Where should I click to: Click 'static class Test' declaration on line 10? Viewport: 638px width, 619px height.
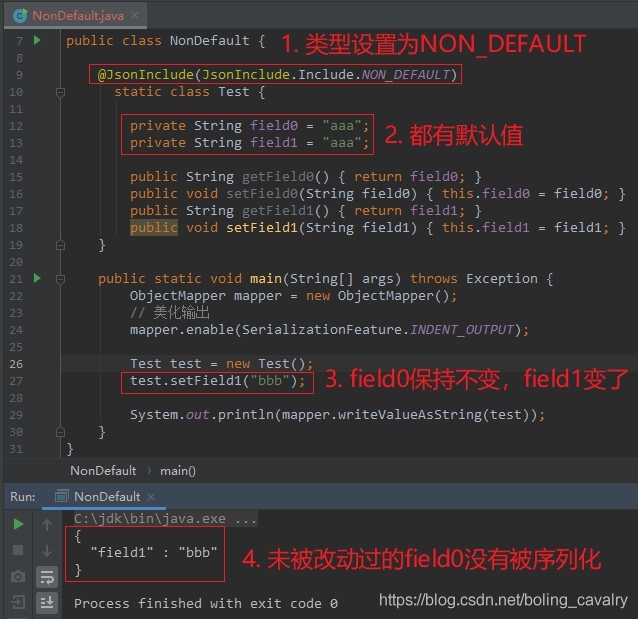click(182, 92)
